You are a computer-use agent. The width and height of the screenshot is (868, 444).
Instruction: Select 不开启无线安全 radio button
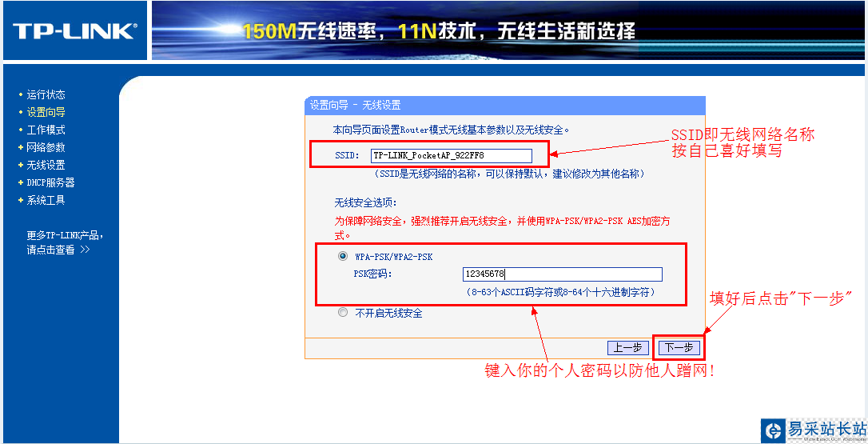342,313
